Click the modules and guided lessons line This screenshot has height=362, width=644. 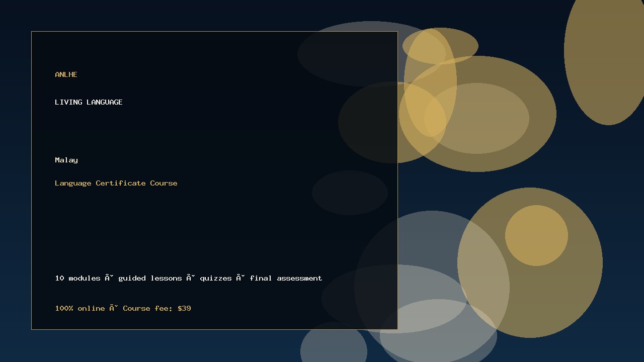(189, 278)
